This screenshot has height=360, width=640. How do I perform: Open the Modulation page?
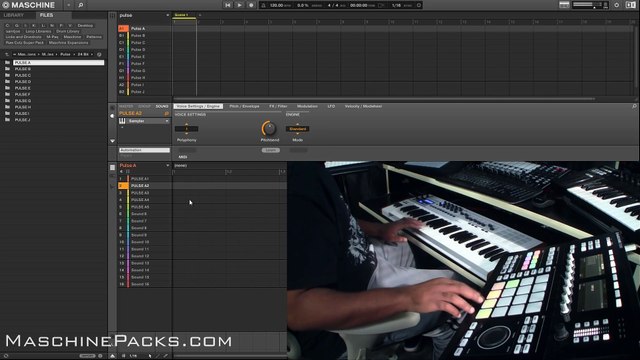tap(307, 106)
